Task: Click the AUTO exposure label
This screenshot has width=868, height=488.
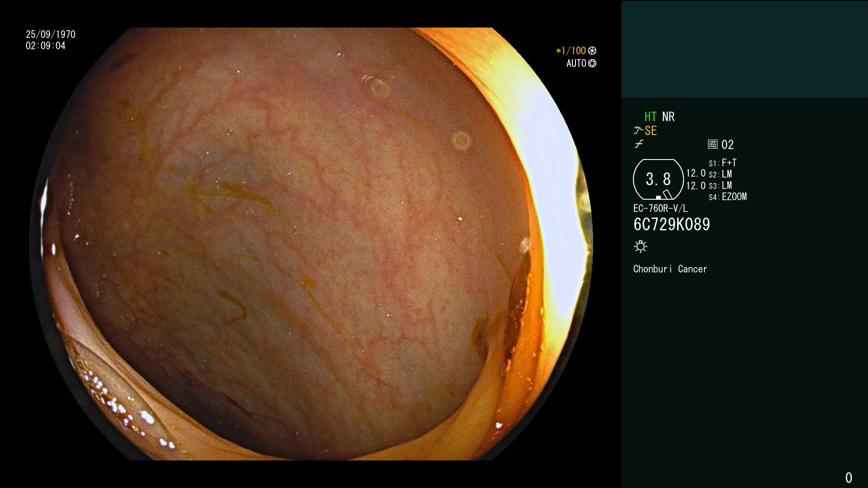Action: [576, 63]
